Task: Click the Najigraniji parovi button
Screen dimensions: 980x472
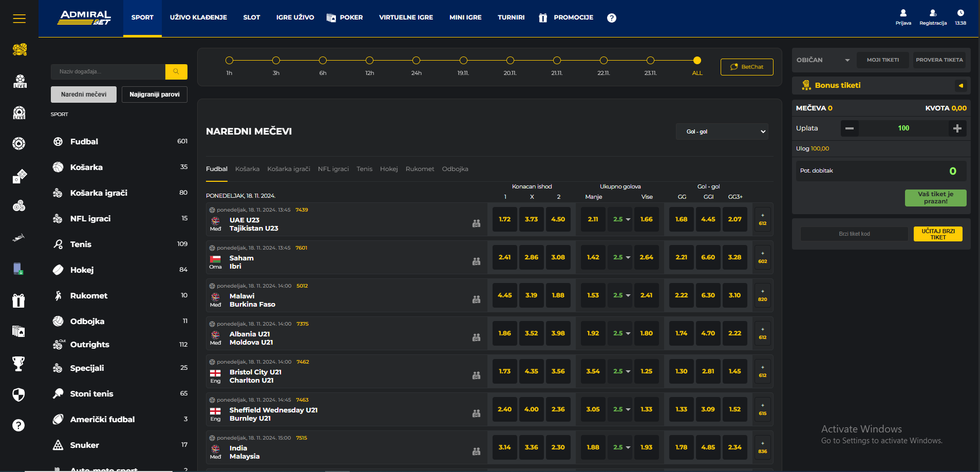Action: point(155,95)
